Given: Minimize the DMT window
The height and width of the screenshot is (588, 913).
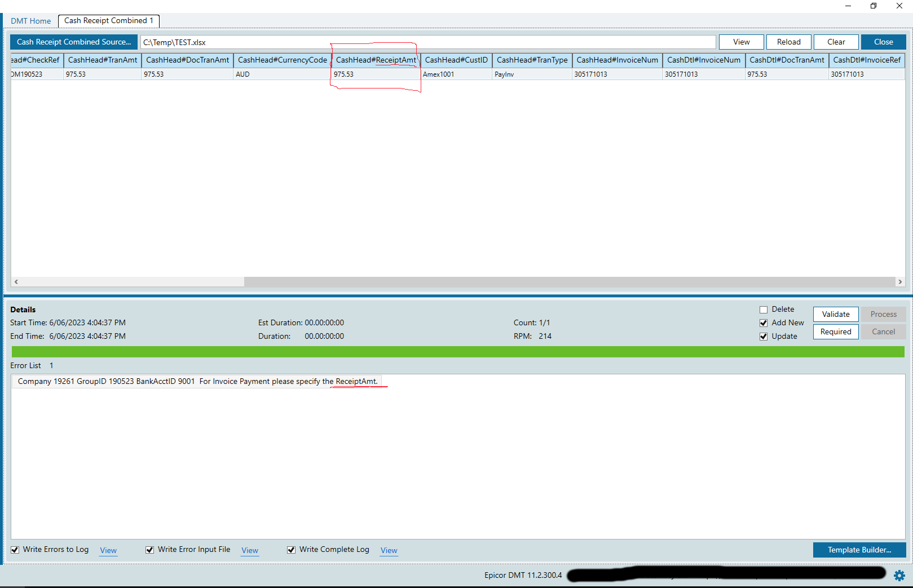Looking at the screenshot, I should [848, 6].
